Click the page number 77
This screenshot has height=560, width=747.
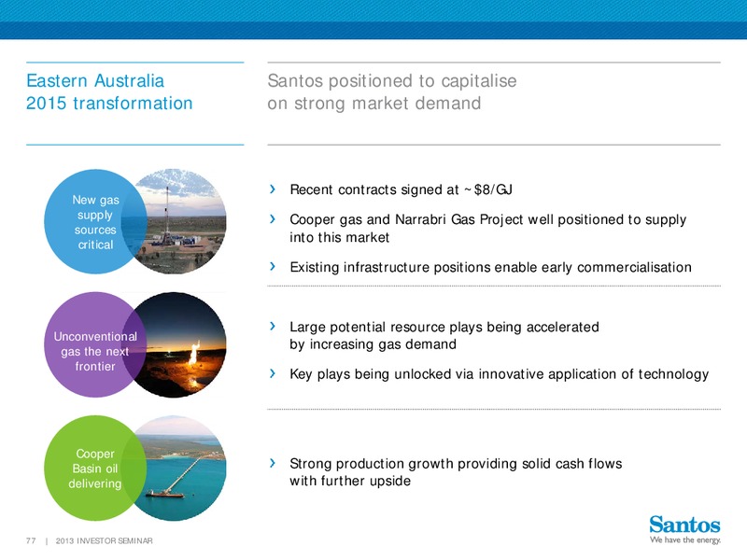coord(31,540)
